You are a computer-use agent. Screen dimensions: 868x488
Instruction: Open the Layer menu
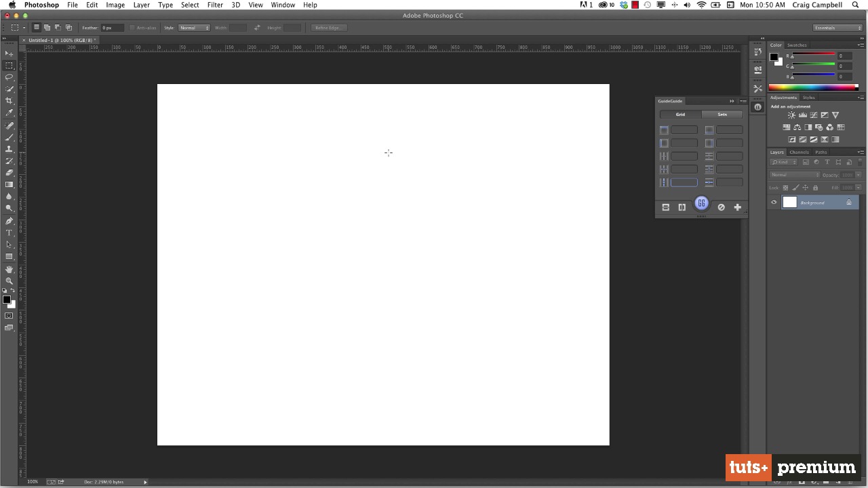[x=141, y=5]
